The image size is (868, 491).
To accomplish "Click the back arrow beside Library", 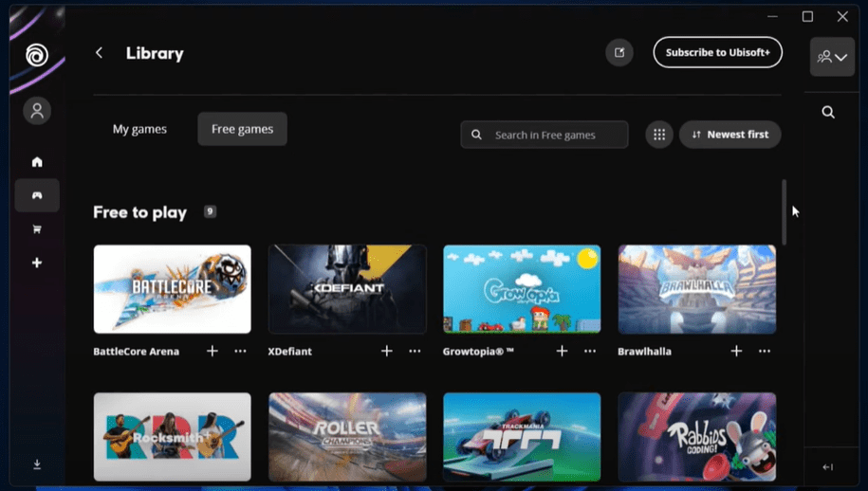I will click(x=100, y=53).
